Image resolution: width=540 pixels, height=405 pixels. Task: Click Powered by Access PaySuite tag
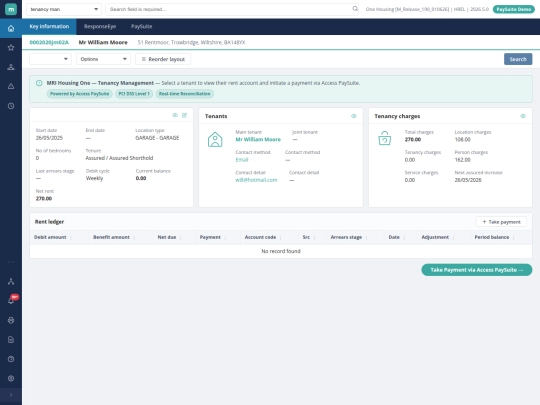point(80,94)
